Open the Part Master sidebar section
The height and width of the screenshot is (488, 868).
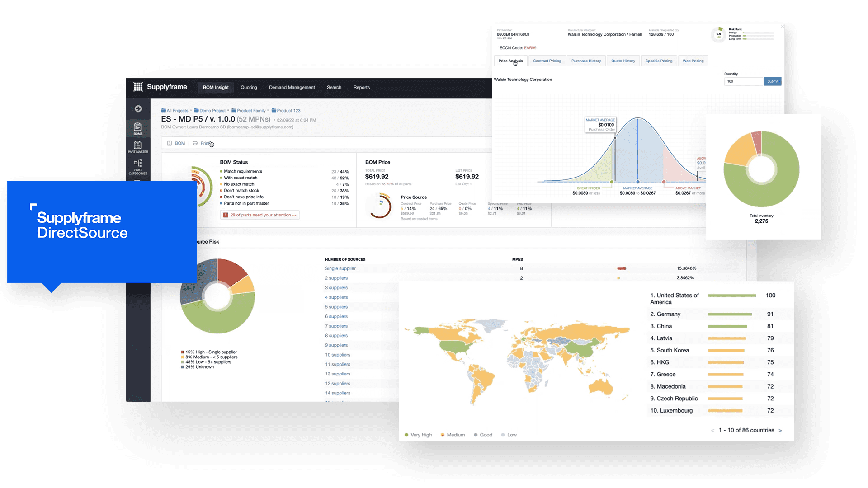(138, 147)
